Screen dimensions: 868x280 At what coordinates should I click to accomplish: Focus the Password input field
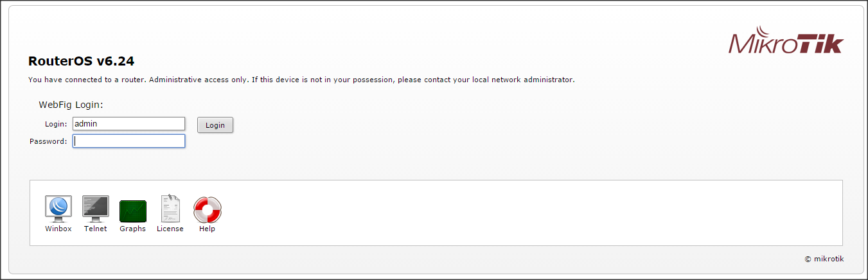point(128,141)
